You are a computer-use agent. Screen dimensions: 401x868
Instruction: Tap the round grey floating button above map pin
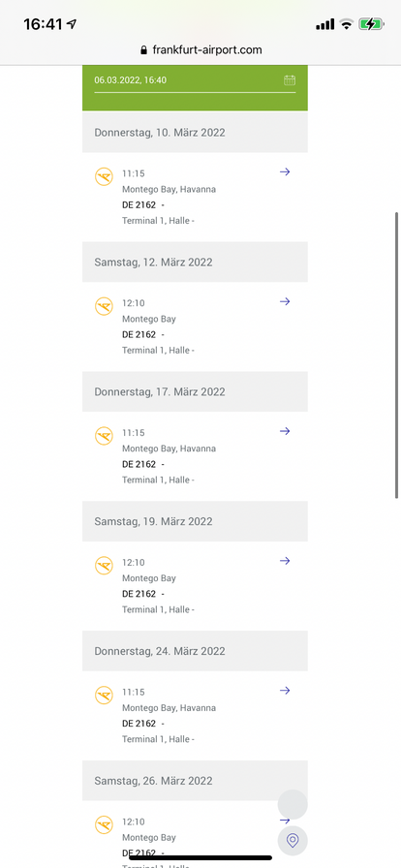[x=293, y=804]
